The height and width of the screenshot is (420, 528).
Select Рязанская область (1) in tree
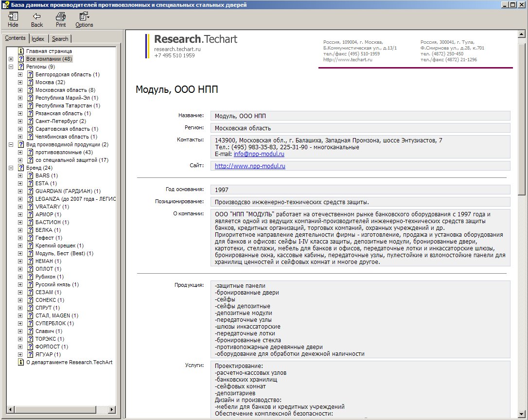[x=63, y=113]
